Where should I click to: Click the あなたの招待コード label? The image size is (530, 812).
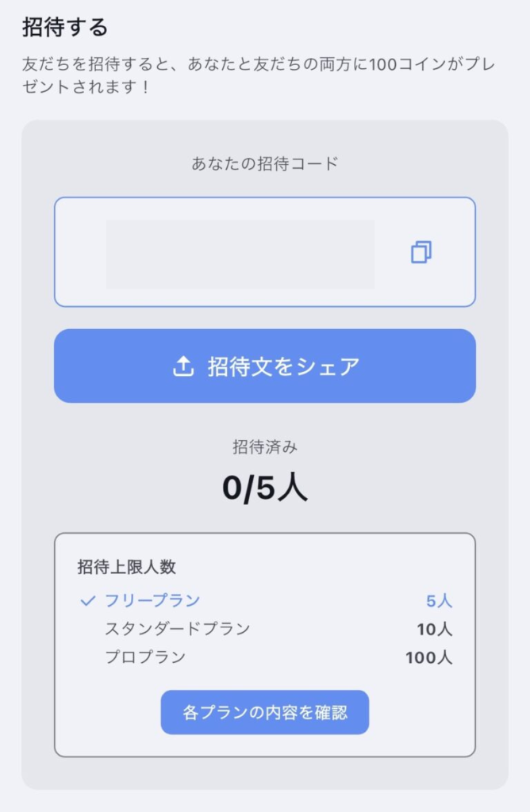tap(264, 164)
